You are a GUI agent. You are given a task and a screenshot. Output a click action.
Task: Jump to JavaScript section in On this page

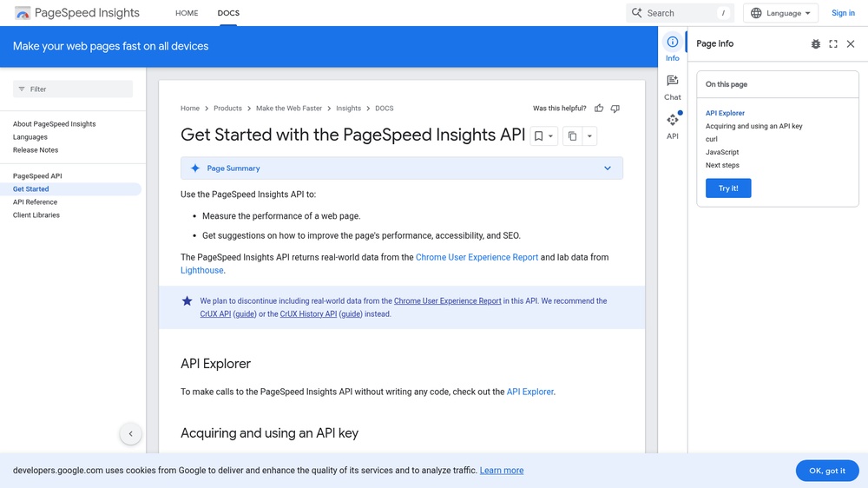(722, 152)
